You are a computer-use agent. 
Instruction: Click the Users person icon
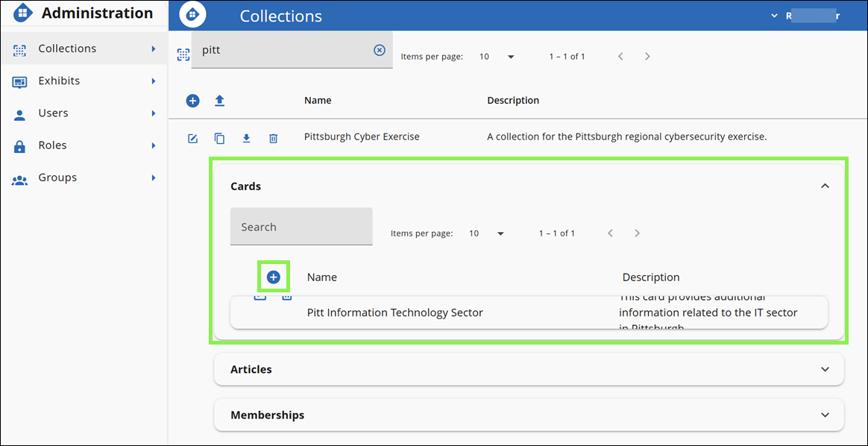[19, 115]
